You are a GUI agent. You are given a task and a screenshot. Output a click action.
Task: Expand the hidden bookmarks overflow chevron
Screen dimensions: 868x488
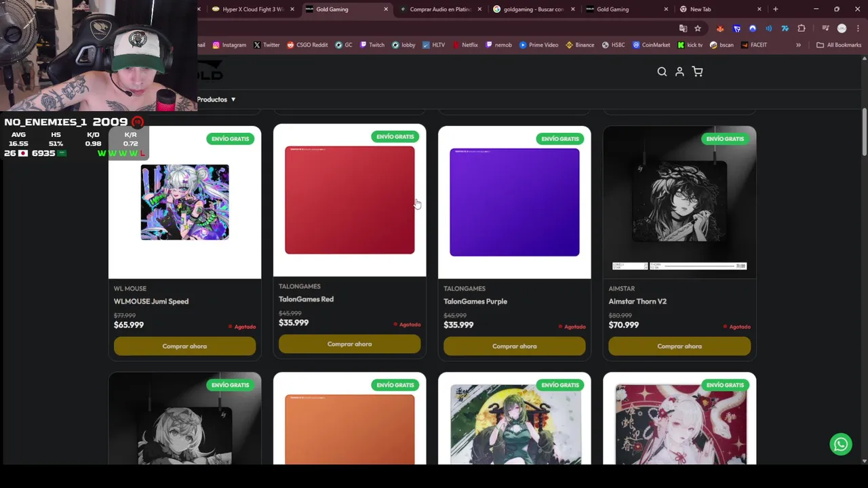798,45
